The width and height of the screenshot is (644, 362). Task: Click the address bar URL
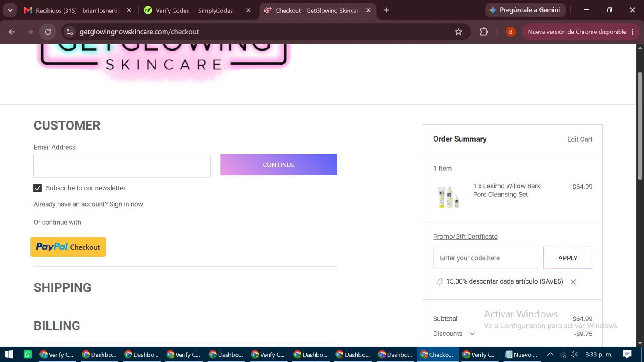click(x=139, y=32)
